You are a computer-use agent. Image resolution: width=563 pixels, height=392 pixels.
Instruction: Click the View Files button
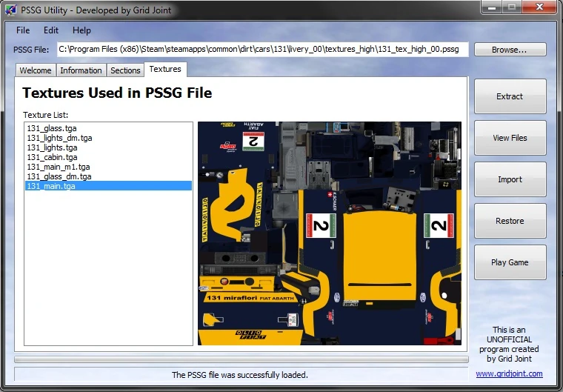point(510,138)
